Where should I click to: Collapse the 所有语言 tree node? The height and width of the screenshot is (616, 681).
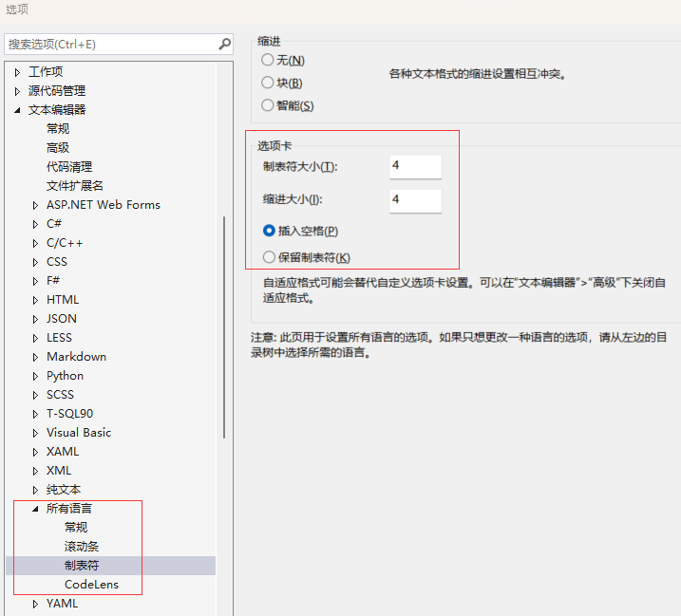point(35,509)
